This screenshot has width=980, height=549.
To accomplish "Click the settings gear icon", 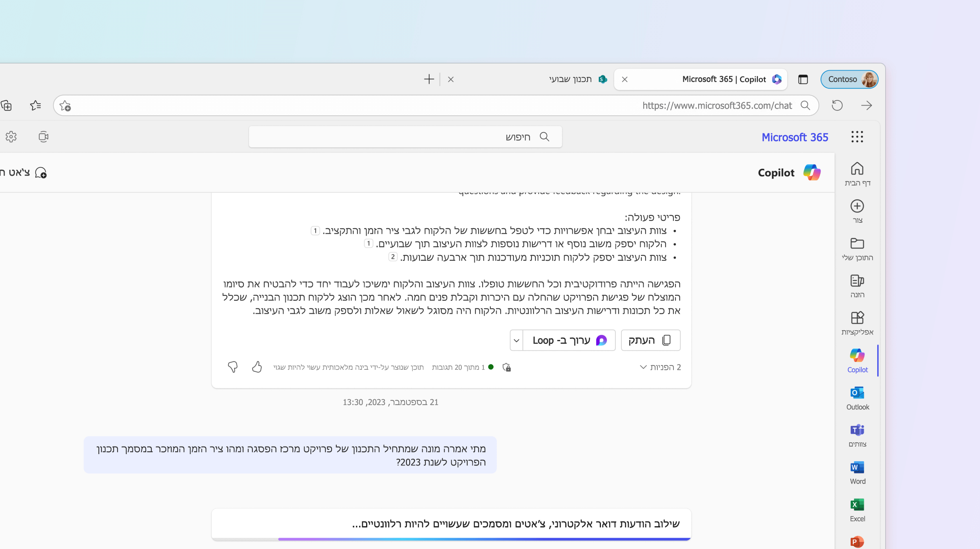I will coord(11,137).
